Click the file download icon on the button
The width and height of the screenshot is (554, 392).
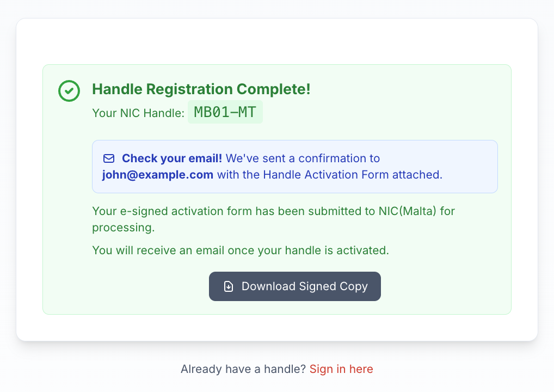click(229, 286)
